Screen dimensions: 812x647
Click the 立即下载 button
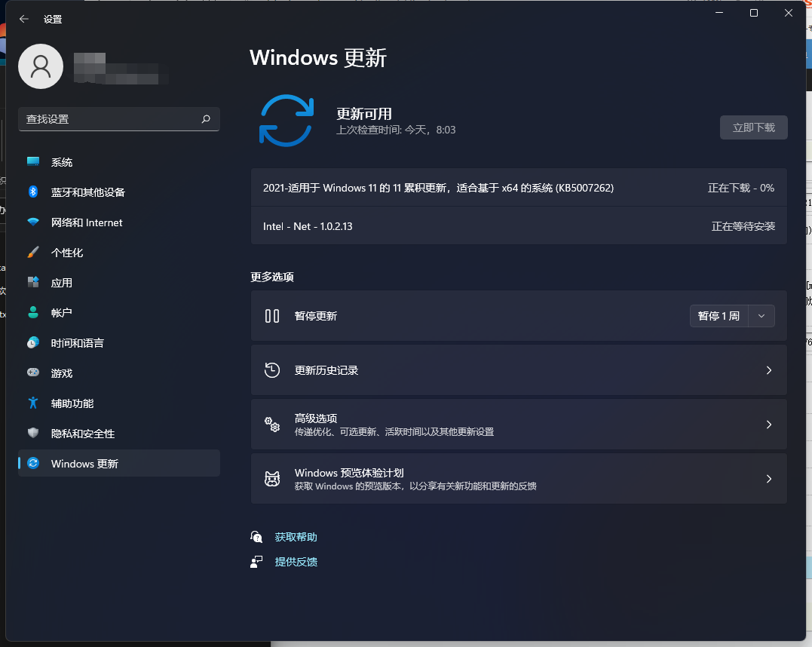pyautogui.click(x=753, y=127)
